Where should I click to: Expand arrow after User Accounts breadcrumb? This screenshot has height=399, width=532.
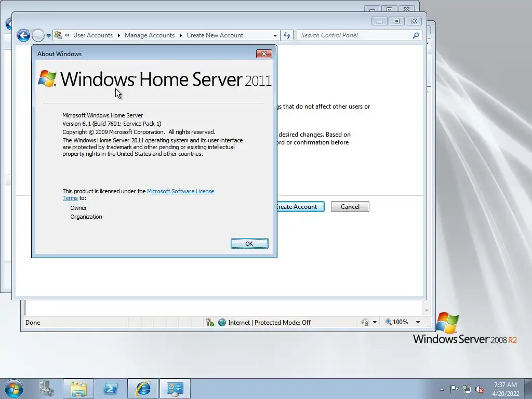coord(119,35)
